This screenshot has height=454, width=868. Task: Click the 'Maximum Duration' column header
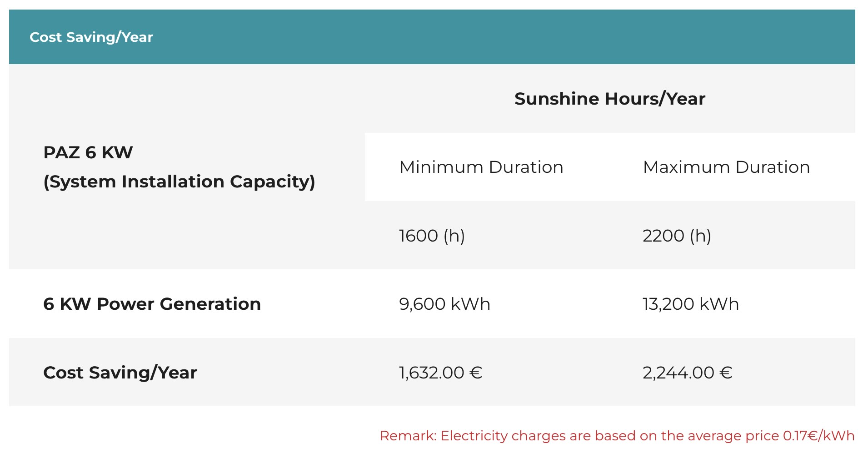click(726, 167)
